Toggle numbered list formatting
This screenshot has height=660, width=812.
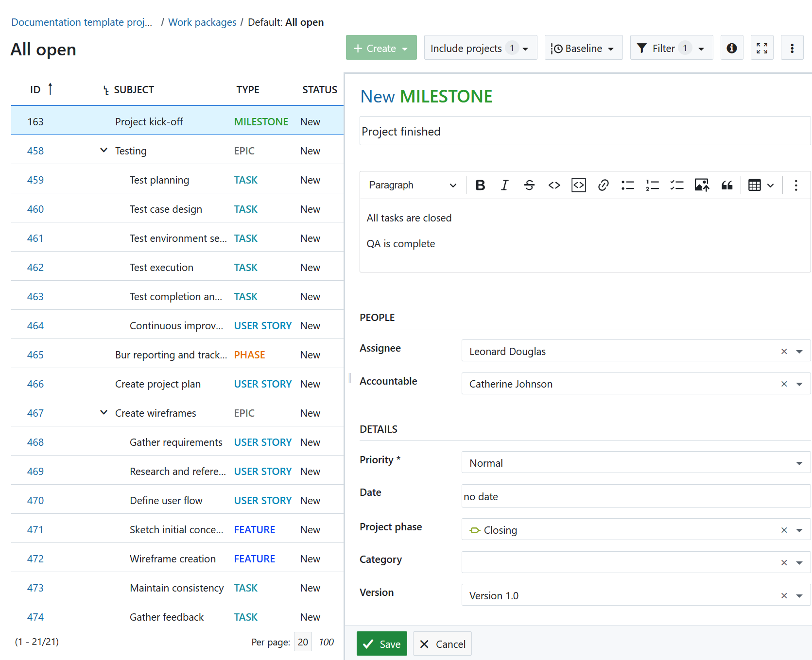[652, 185]
